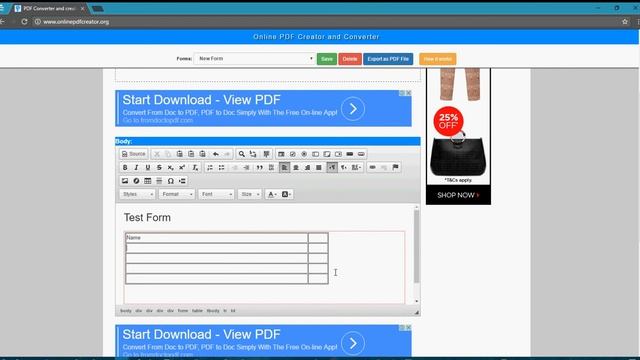Click the orange How it works button
The image size is (640, 360).
click(438, 59)
